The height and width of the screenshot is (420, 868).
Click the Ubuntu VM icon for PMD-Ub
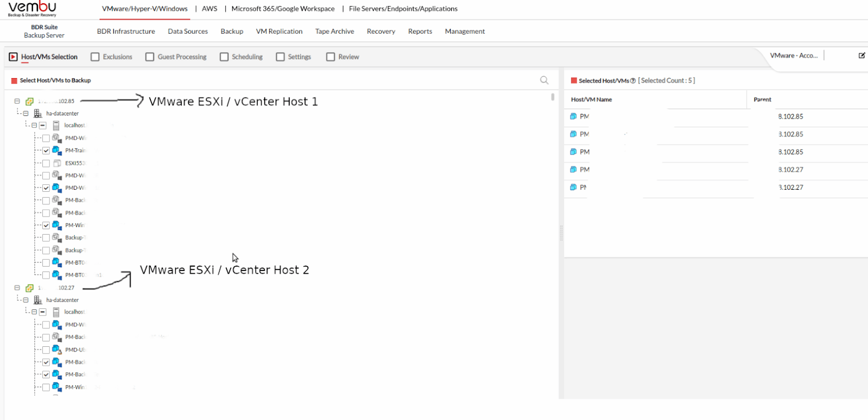56,350
